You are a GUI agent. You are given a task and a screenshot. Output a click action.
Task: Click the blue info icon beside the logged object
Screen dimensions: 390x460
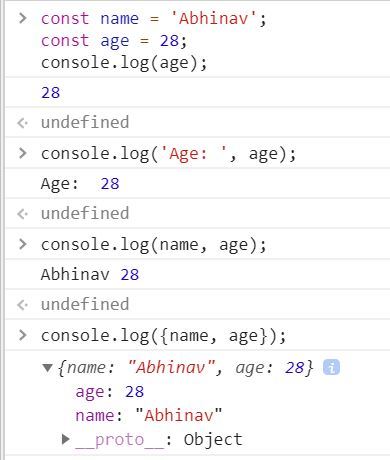331,368
